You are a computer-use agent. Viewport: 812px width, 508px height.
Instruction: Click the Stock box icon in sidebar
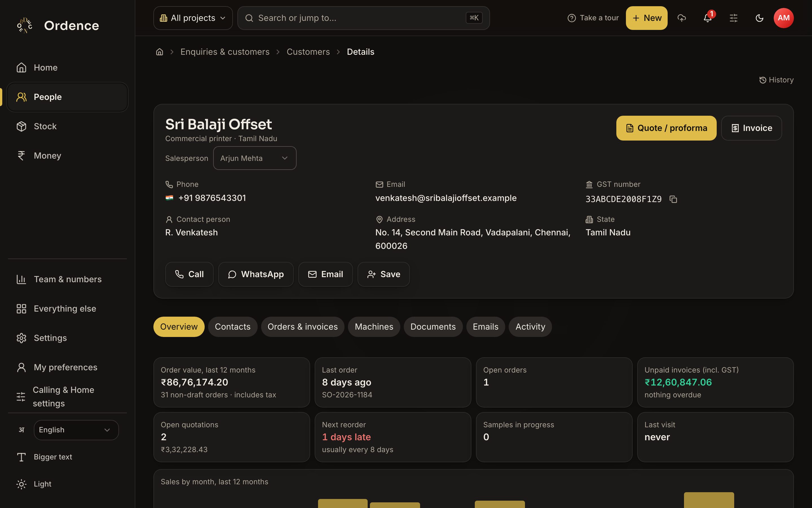pyautogui.click(x=21, y=126)
